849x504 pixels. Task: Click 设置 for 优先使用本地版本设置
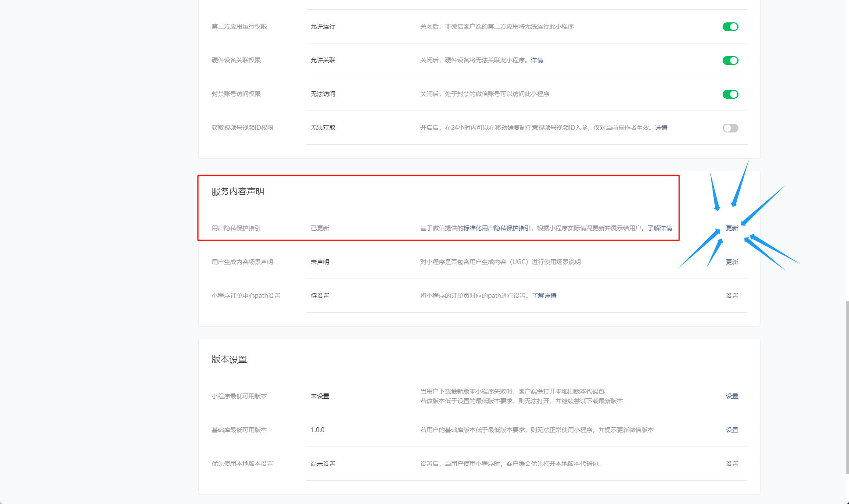pos(731,464)
